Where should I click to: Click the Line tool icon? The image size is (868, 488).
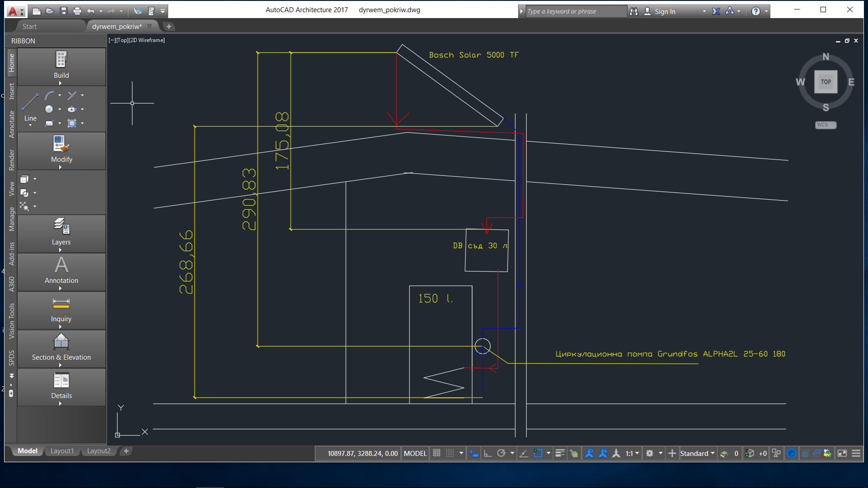30,102
